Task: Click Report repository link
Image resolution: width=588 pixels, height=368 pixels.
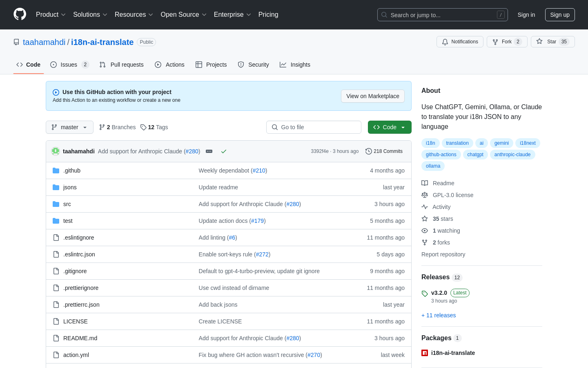Action: [x=443, y=254]
